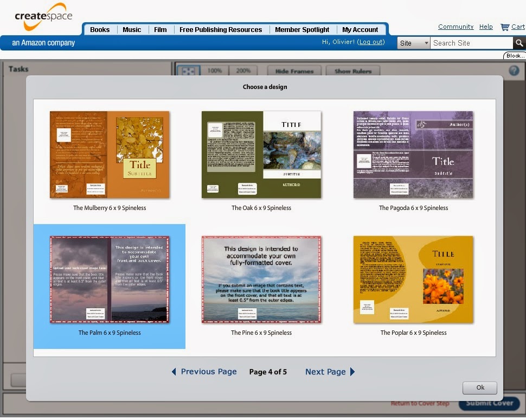Click 'The Pine 6 x 9 Spineless' label

[x=261, y=333]
